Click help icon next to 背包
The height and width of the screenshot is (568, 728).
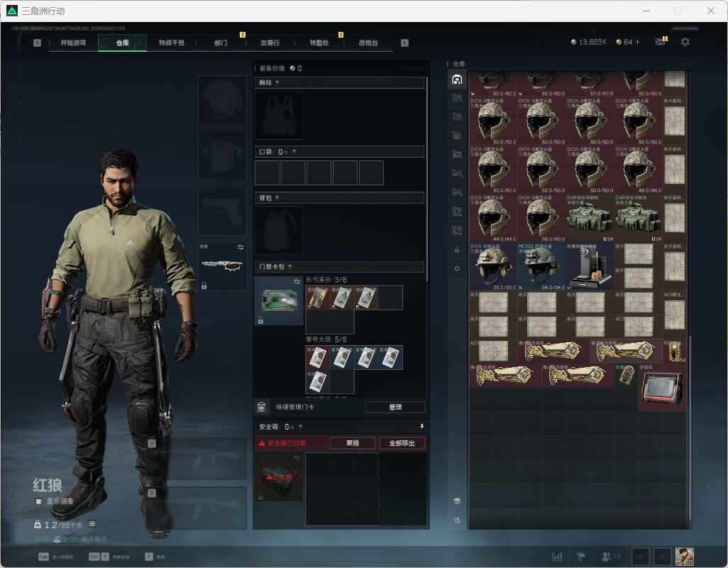point(277,198)
